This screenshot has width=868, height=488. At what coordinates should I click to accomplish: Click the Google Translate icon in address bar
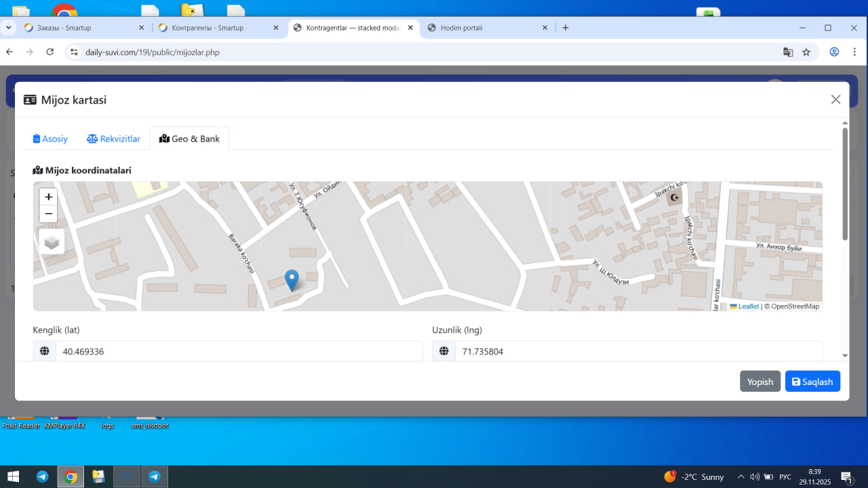tap(788, 52)
